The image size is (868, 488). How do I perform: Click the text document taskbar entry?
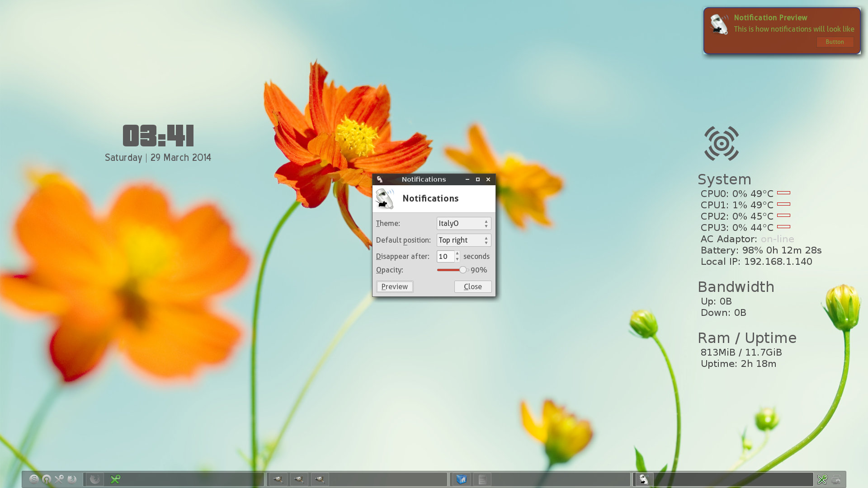482,479
